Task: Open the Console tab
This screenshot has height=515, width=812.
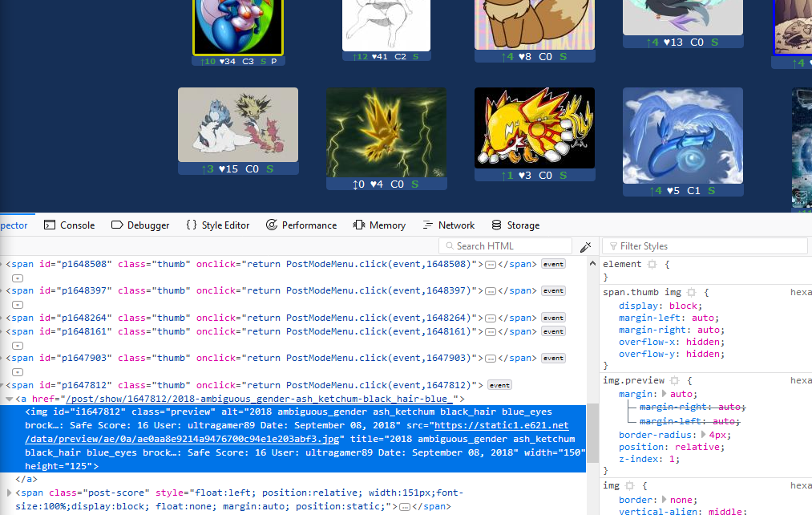Action: pyautogui.click(x=70, y=225)
